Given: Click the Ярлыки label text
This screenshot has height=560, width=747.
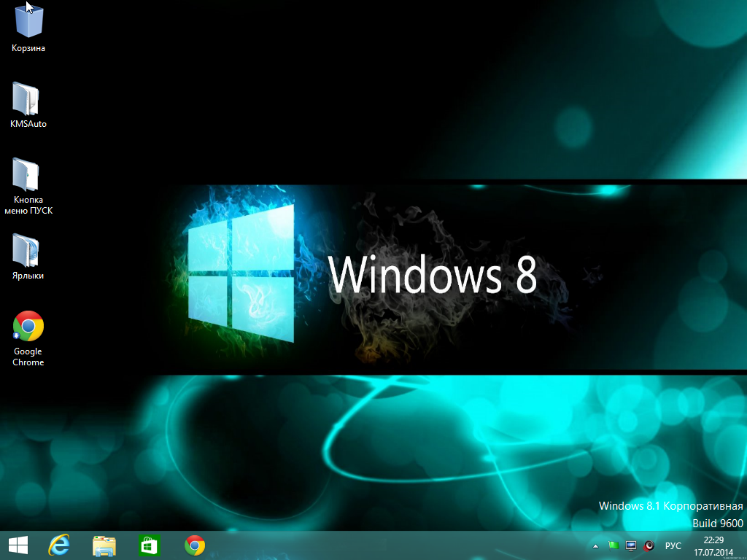Looking at the screenshot, I should 28,276.
